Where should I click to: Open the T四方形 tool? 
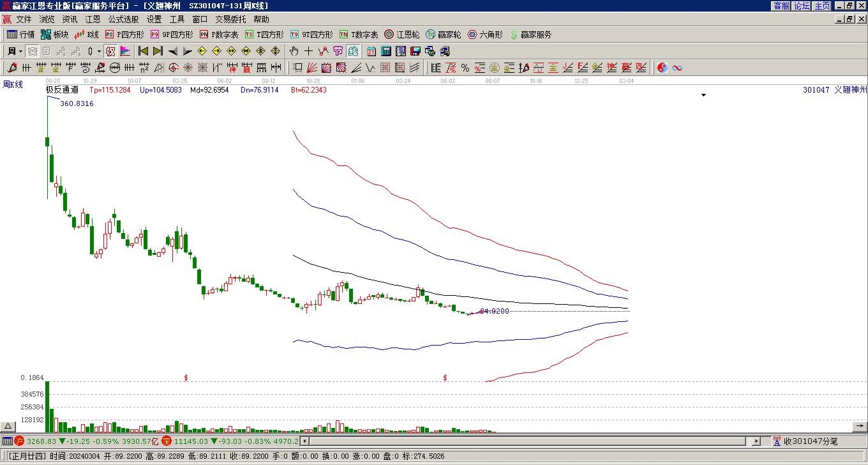(x=264, y=34)
